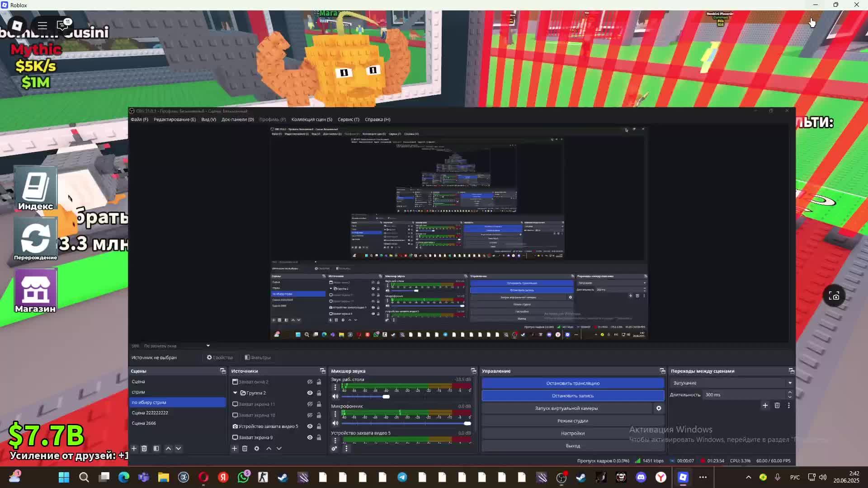Increase the transition duration with the up arrow
This screenshot has width=868, height=488.
(790, 392)
